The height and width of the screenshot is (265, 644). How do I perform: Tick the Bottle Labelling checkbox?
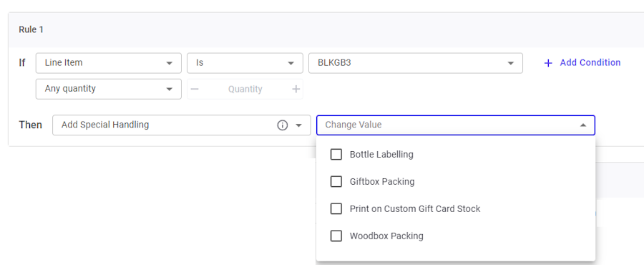click(336, 155)
